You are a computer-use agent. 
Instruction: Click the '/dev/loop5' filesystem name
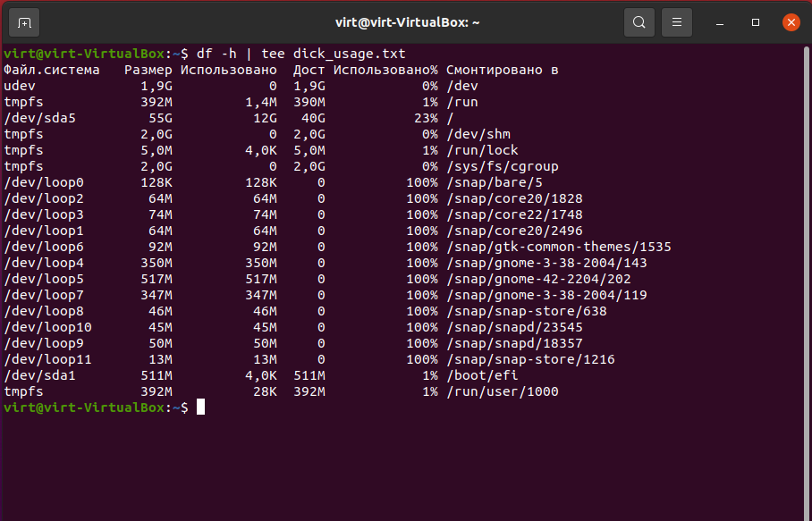(x=44, y=279)
